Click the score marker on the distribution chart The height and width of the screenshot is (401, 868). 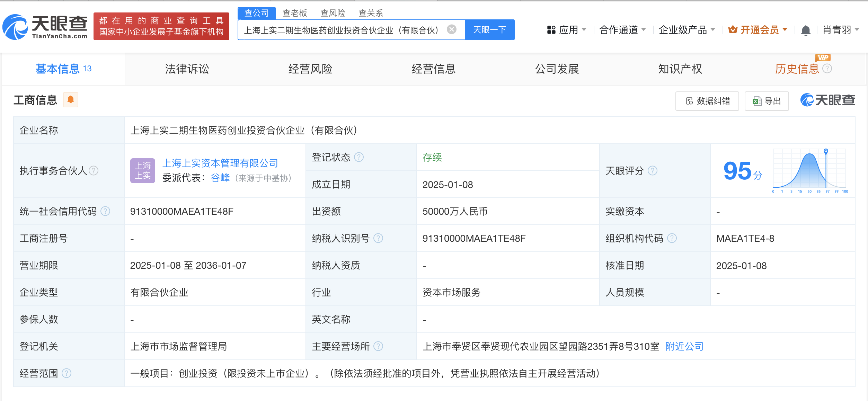tap(826, 151)
